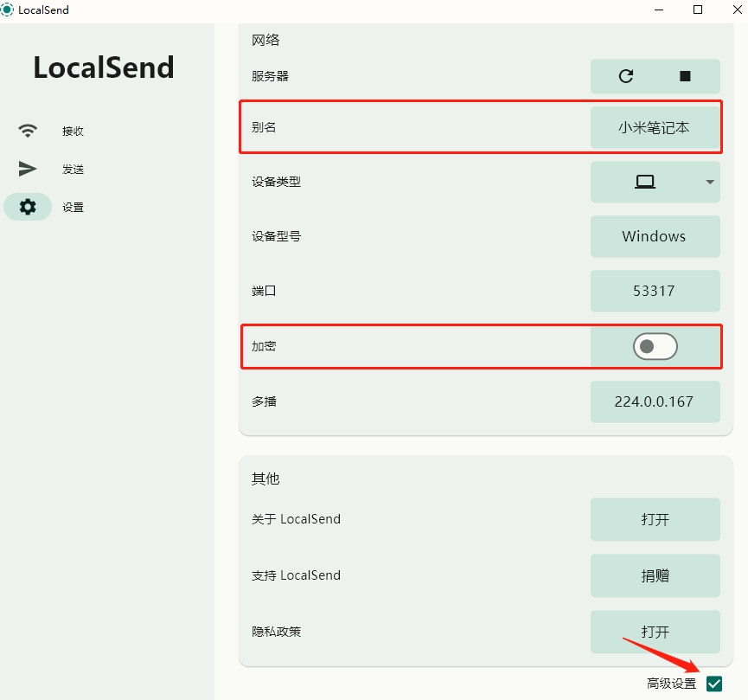Image resolution: width=748 pixels, height=700 pixels.
Task: Select the 设置 navigation item
Action: click(73, 208)
